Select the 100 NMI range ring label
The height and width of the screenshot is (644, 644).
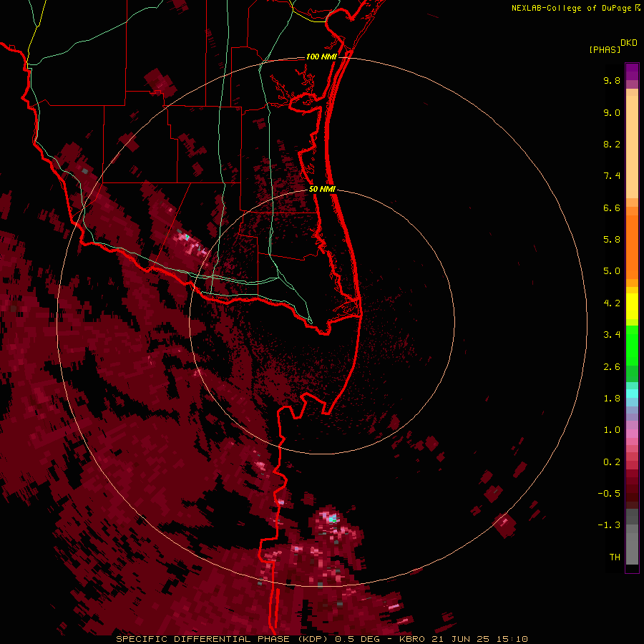[x=321, y=57]
